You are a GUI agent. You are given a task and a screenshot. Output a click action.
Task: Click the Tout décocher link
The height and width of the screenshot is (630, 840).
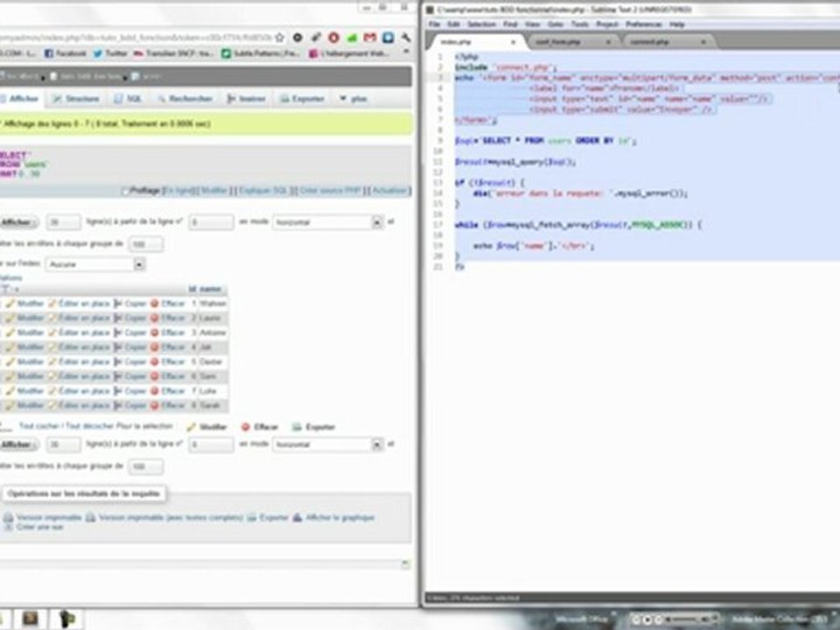click(x=89, y=426)
